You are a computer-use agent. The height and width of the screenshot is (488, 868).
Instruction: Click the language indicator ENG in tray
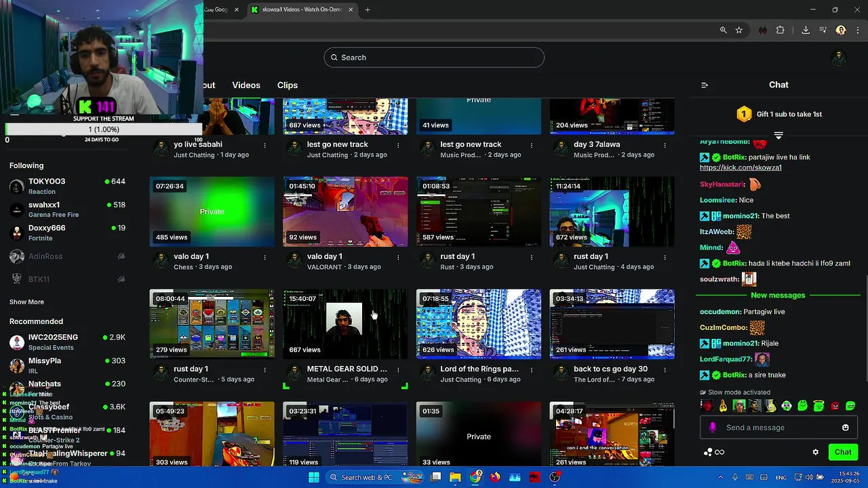pyautogui.click(x=781, y=477)
